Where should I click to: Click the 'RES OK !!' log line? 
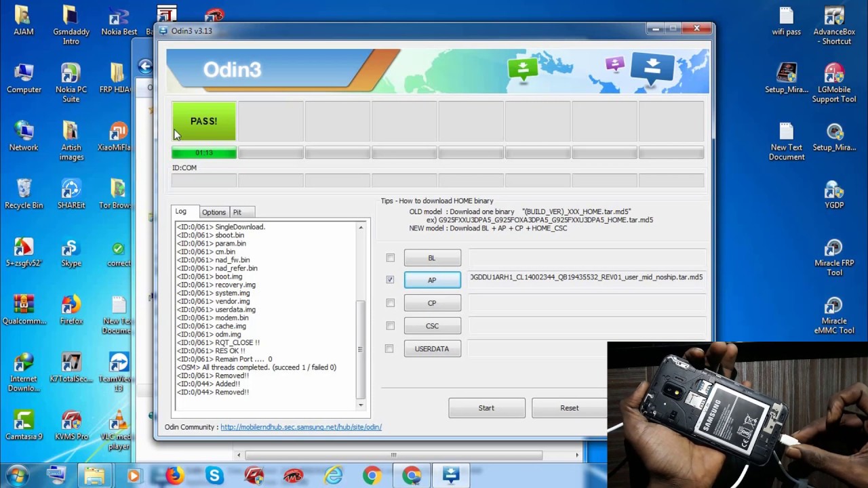tap(211, 351)
